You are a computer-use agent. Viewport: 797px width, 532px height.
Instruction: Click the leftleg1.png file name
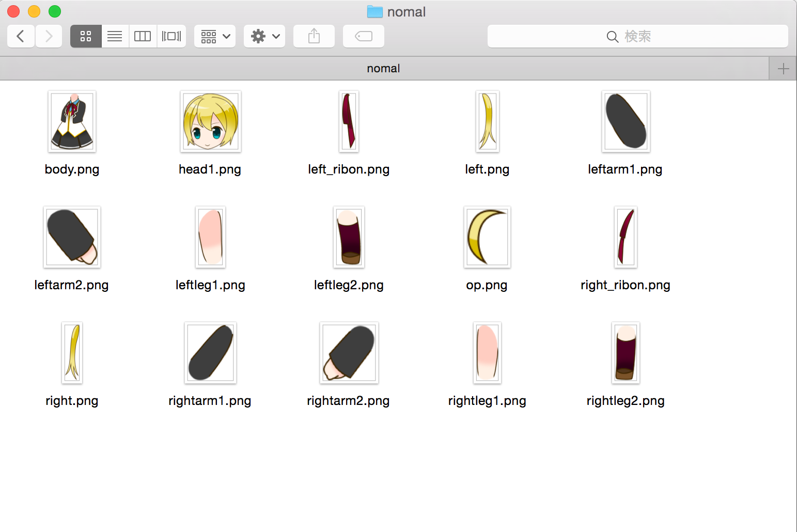[x=210, y=285]
